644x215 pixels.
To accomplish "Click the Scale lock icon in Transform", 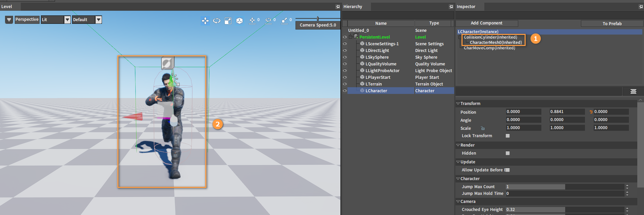I will coord(483,128).
